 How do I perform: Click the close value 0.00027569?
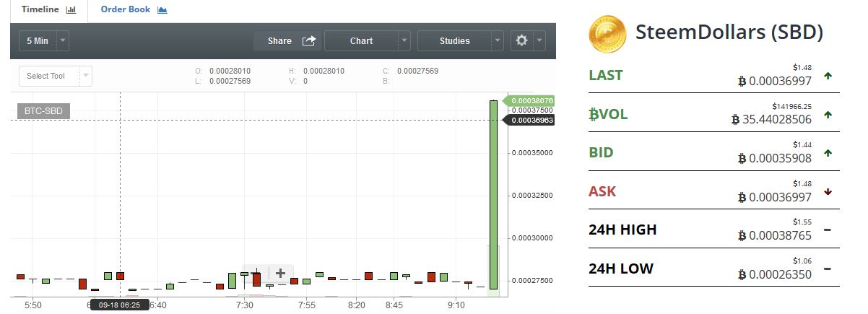(x=417, y=71)
